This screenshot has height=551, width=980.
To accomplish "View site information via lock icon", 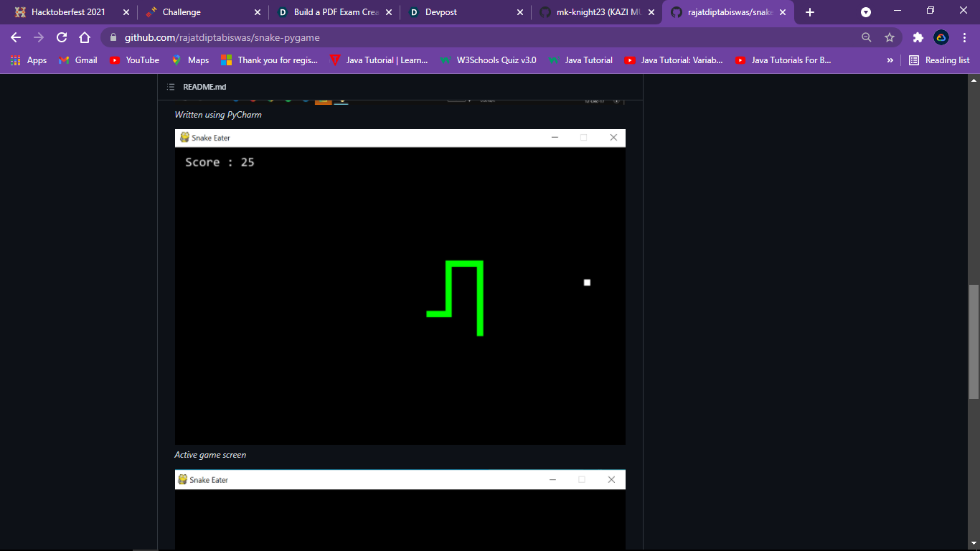I will pyautogui.click(x=113, y=37).
